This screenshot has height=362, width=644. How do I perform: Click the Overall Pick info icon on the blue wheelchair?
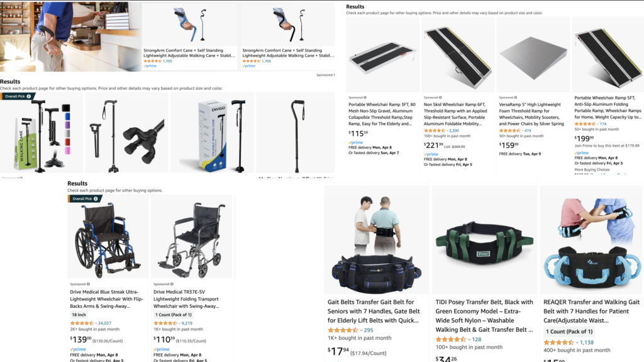[x=96, y=199]
